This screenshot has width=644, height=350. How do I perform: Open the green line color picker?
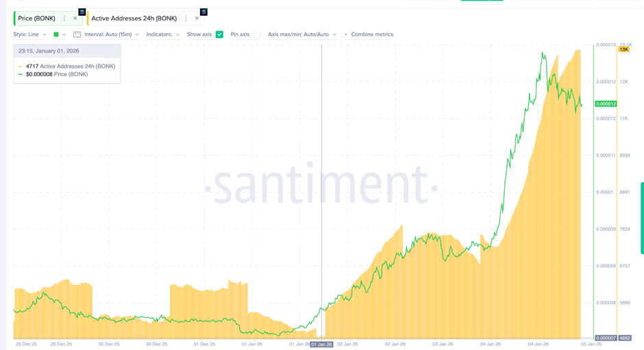pos(60,34)
